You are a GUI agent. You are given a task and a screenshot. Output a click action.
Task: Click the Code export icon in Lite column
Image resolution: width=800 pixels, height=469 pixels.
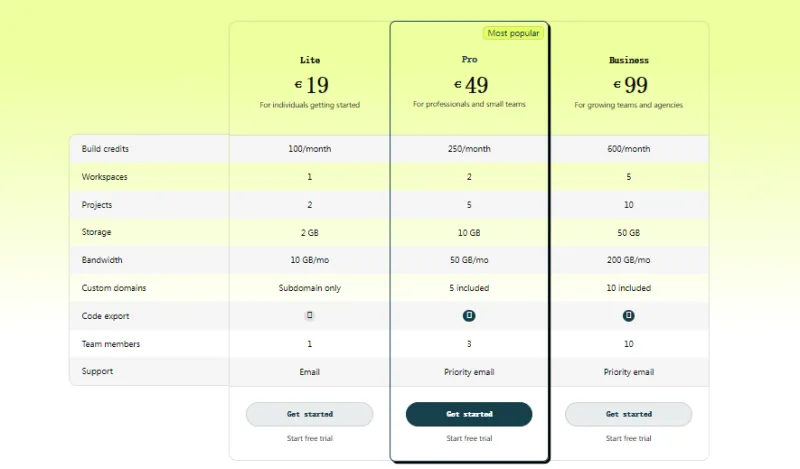tap(310, 316)
